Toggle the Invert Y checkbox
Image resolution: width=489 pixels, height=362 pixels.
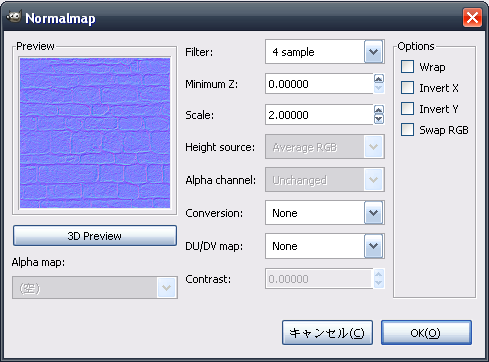407,109
